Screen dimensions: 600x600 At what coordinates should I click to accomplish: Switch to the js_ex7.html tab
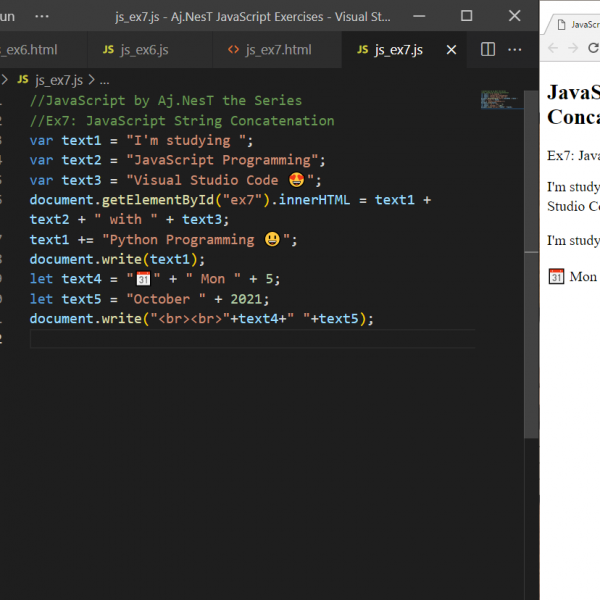pyautogui.click(x=278, y=50)
